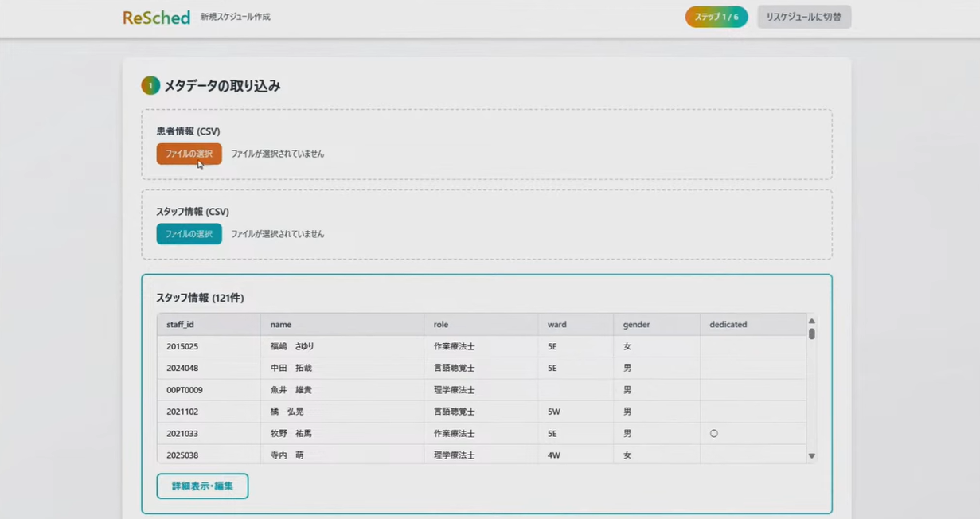Choose file for 患者情報 CSV

point(189,154)
